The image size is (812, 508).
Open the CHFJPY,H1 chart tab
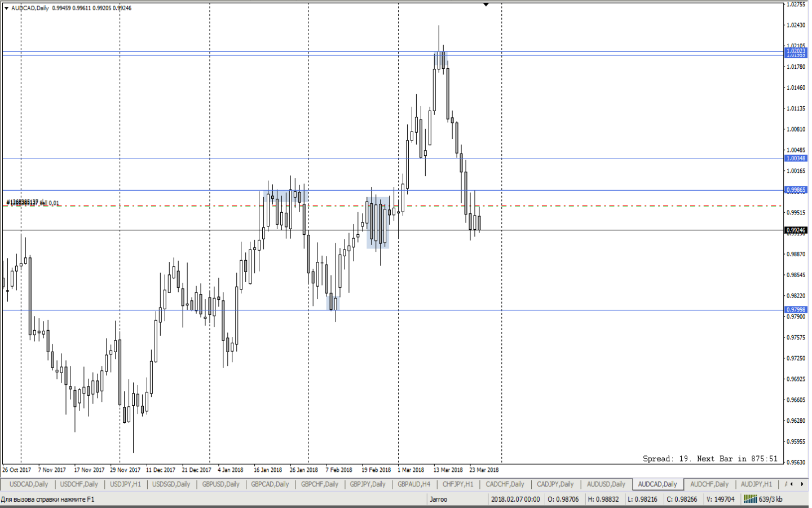pyautogui.click(x=458, y=484)
